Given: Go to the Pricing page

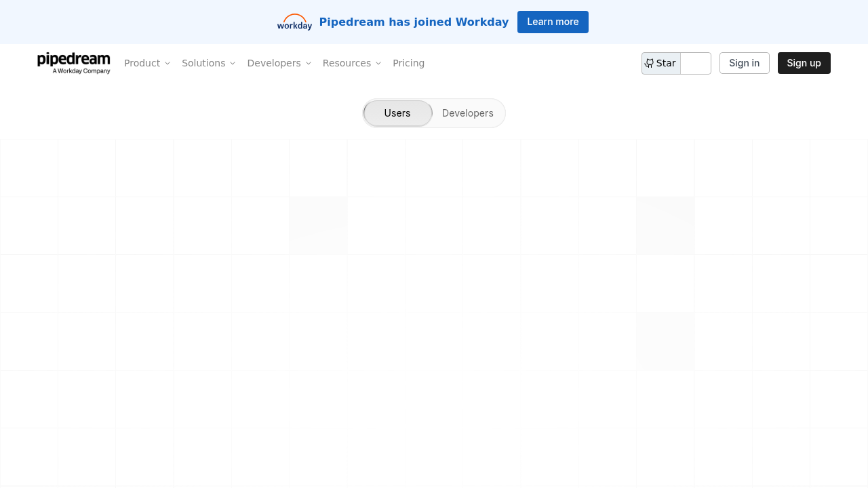Looking at the screenshot, I should point(408,63).
